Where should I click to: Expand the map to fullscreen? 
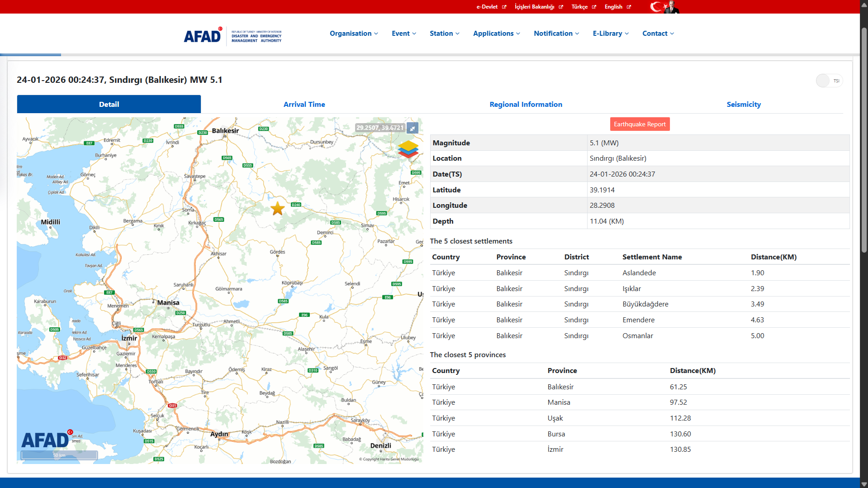pyautogui.click(x=413, y=128)
